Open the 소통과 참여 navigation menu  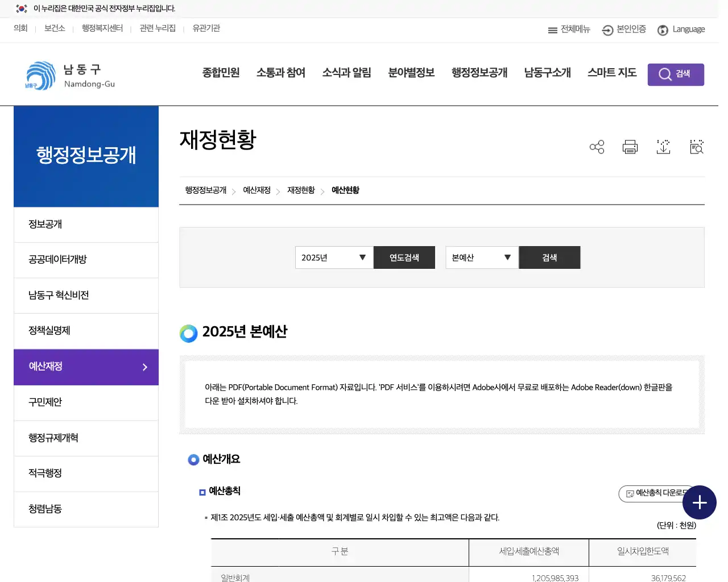pos(280,72)
